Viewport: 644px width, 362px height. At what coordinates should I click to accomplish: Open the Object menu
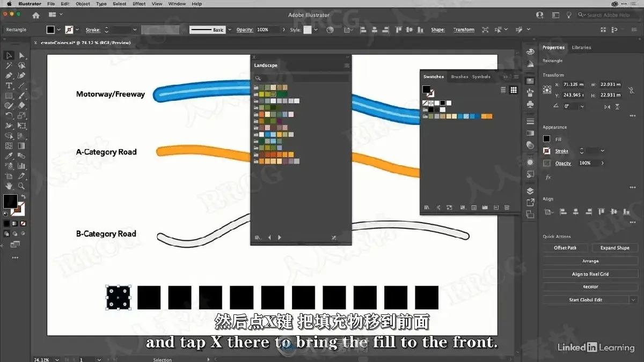(x=83, y=4)
